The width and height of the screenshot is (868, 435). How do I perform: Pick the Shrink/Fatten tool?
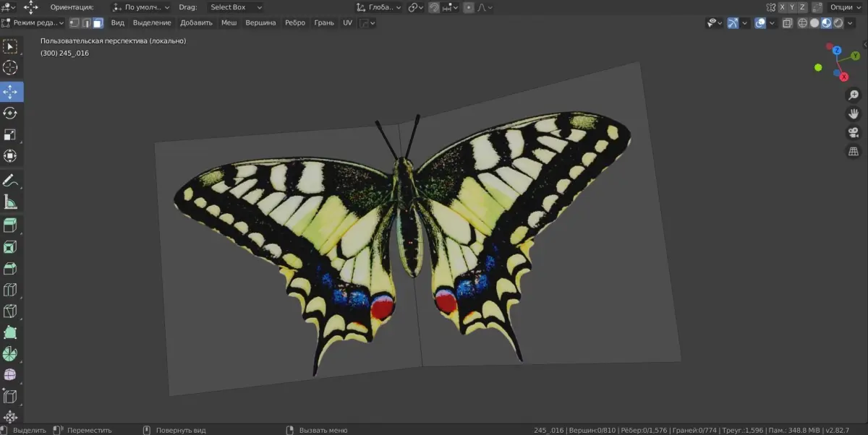(x=11, y=417)
